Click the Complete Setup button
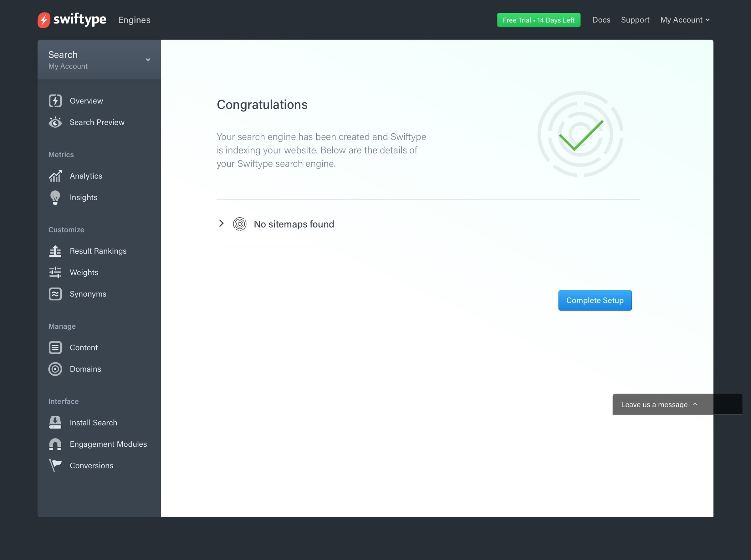The height and width of the screenshot is (560, 751). coord(595,300)
